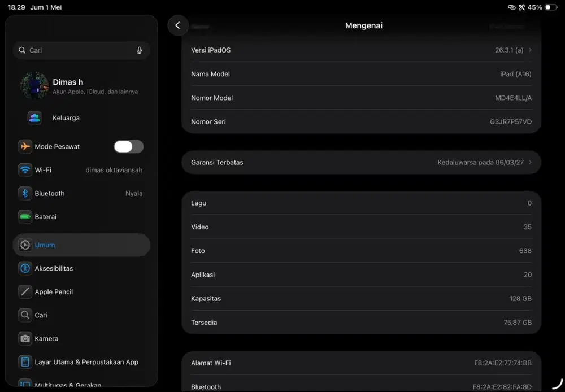Open Baterai settings
This screenshot has height=392, width=565.
(x=81, y=217)
